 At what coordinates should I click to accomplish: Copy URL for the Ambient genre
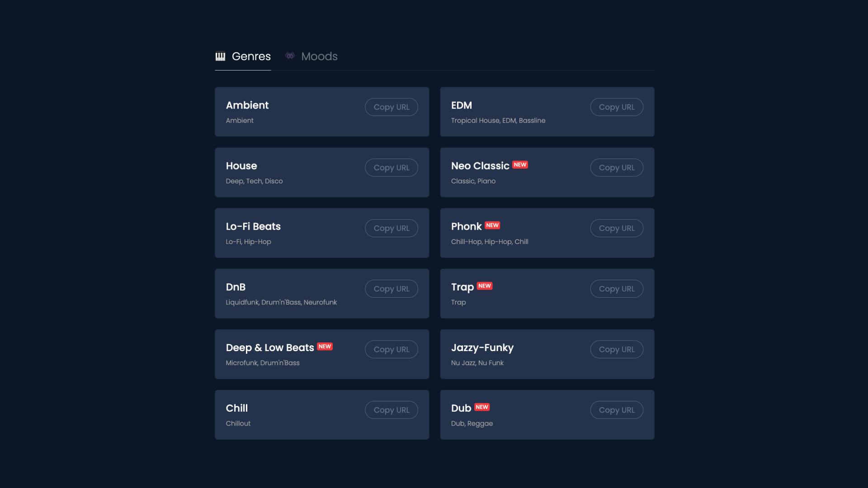[391, 107]
